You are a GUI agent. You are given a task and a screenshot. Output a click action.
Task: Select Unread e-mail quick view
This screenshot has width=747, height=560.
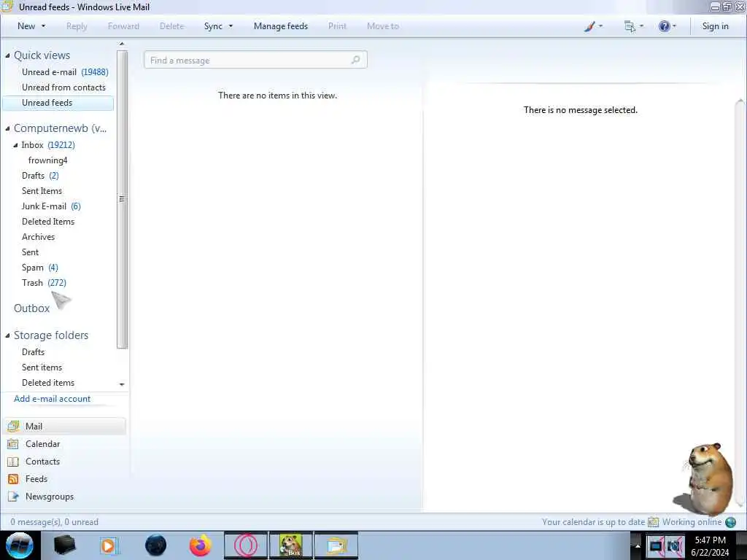coord(65,72)
